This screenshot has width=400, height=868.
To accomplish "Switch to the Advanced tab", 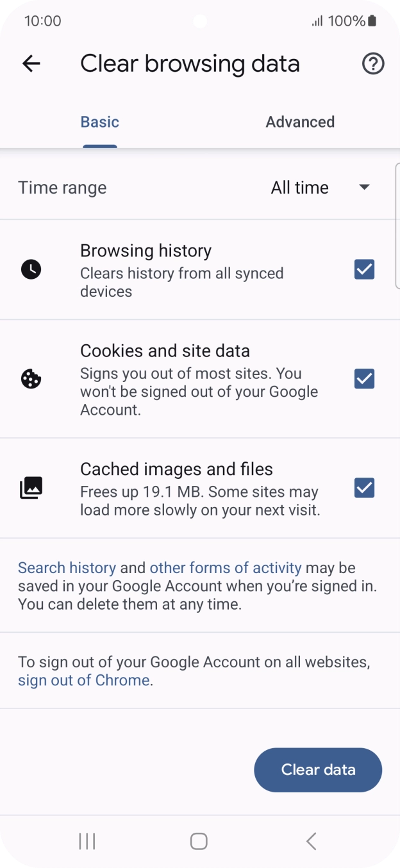I will pos(300,122).
